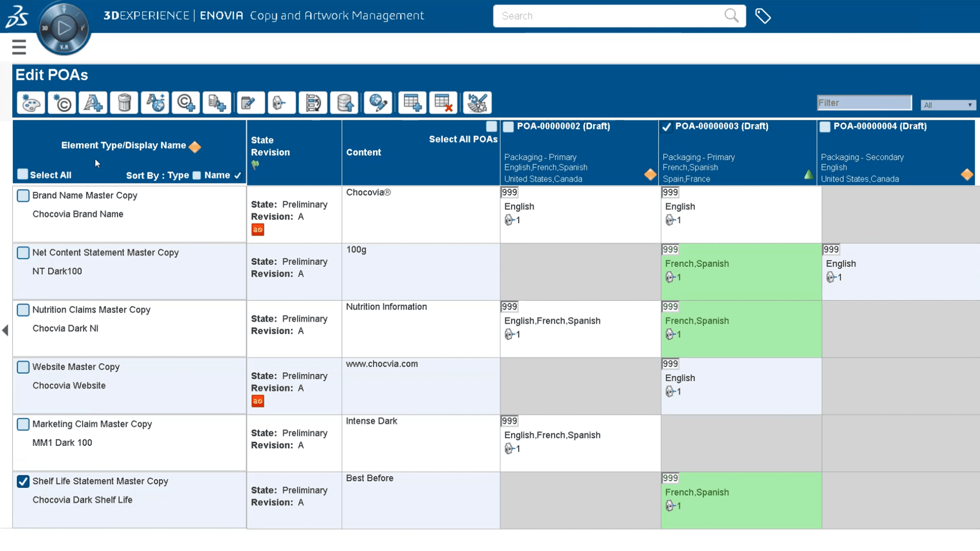Screen dimensions: 980x551
Task: Click the database upload toolbar icon
Action: click(344, 103)
